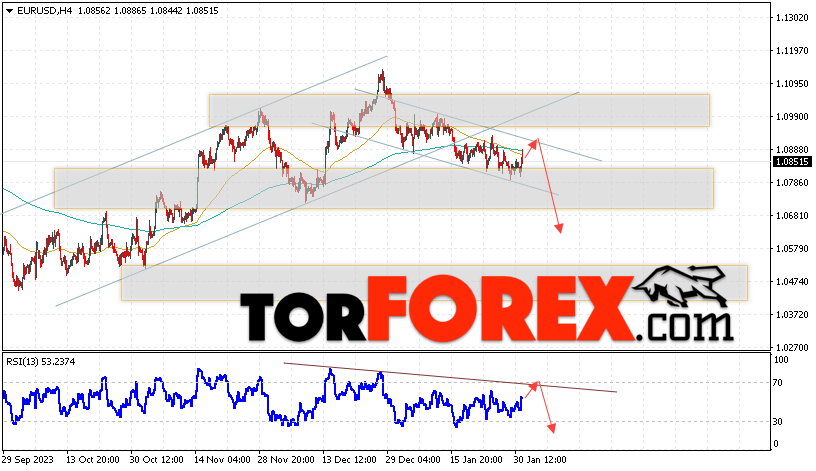Select the RSI(13) 53.2374 indicator label
This screenshot has height=471, width=816.
click(41, 362)
